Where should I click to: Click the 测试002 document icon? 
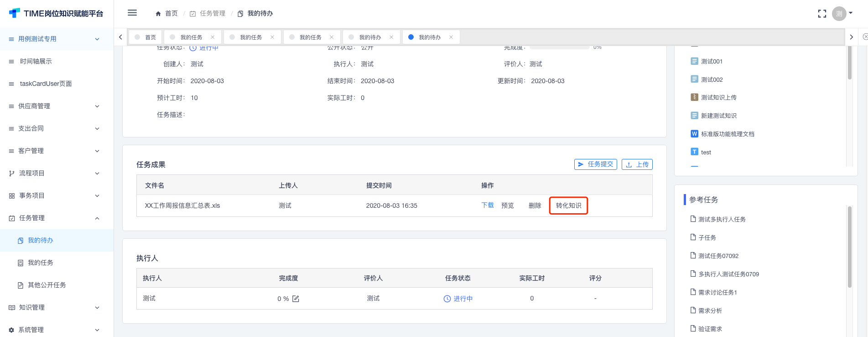(x=694, y=79)
